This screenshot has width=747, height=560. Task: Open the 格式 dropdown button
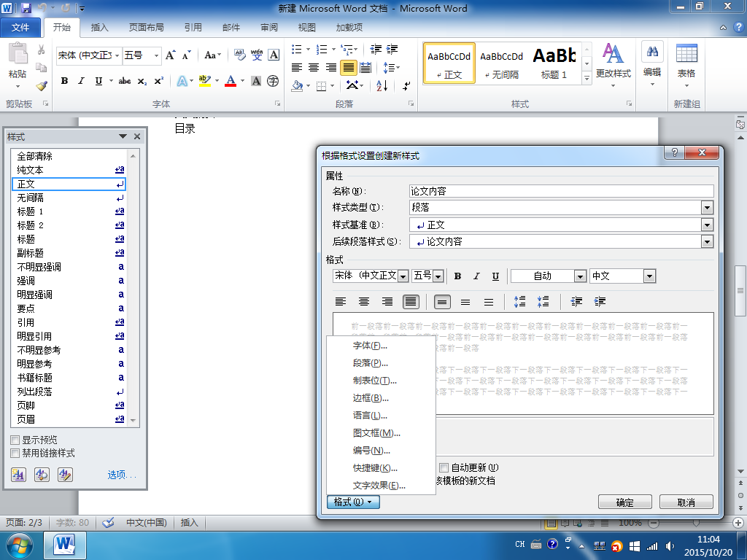(353, 502)
